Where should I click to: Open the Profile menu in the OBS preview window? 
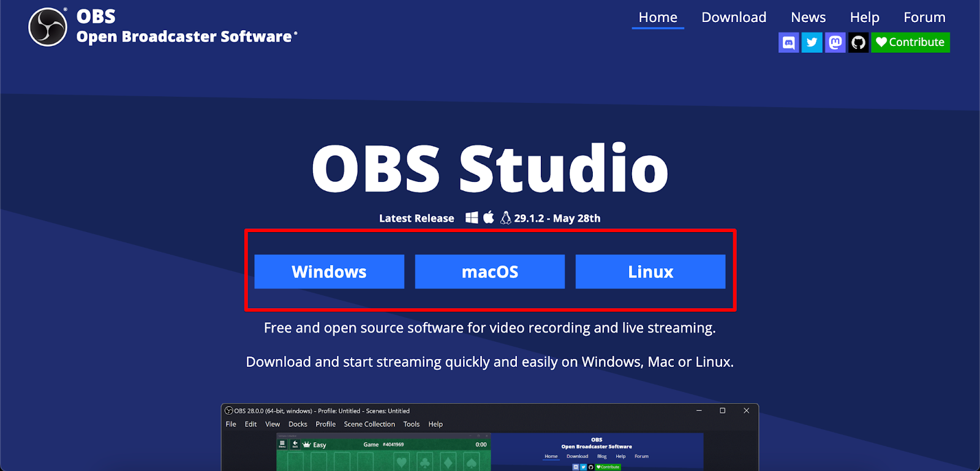pos(326,424)
